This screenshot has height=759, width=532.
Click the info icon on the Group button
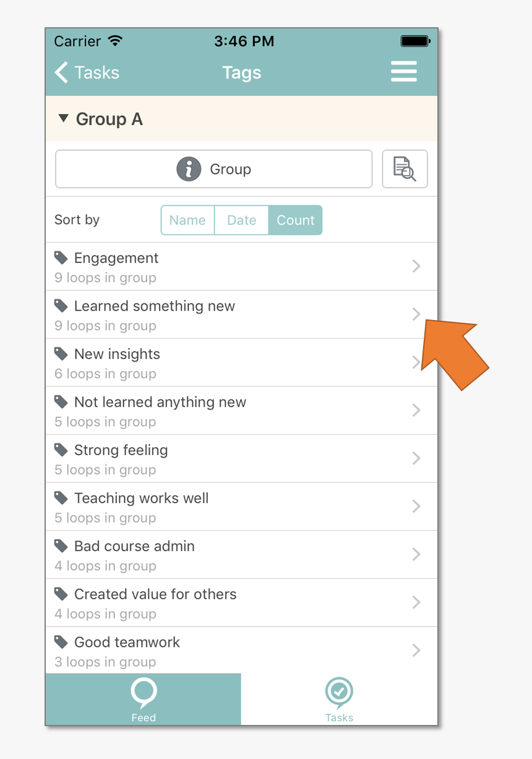189,169
